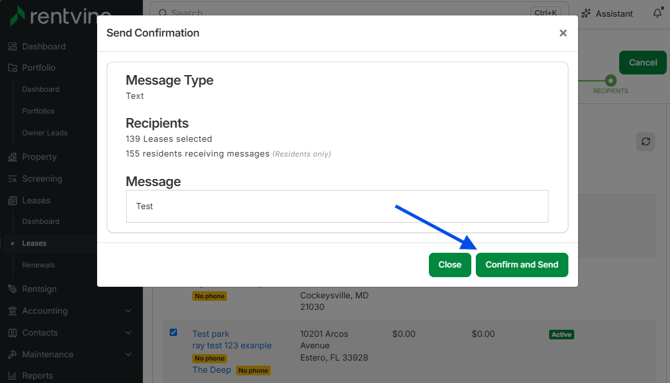Open Portfolios submenu item
This screenshot has width=670, height=383.
pyautogui.click(x=38, y=111)
